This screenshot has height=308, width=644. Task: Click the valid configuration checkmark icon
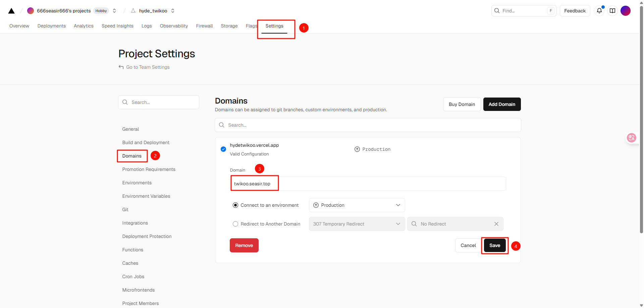pos(223,149)
